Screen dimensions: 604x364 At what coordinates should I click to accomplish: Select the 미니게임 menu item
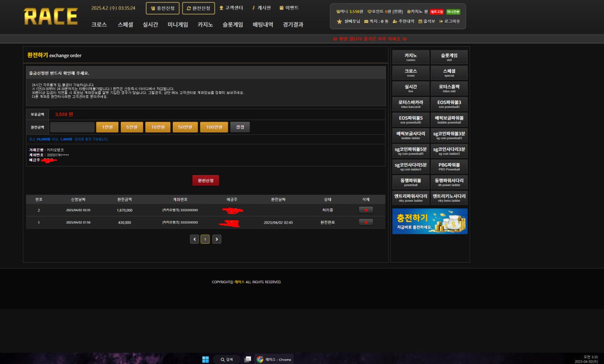pyautogui.click(x=177, y=25)
